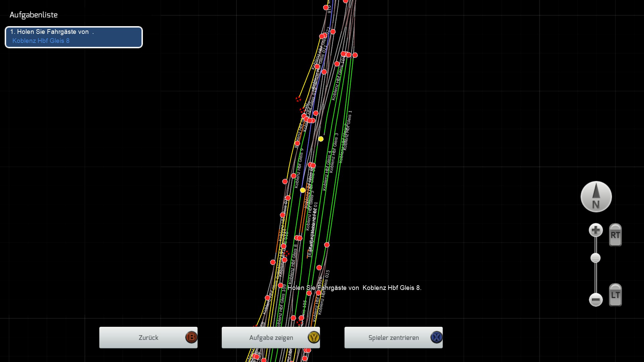Click the Koblenz Hbf Gleis 4 track label
Screen dimensions: 644x362
pyautogui.click(x=327, y=171)
